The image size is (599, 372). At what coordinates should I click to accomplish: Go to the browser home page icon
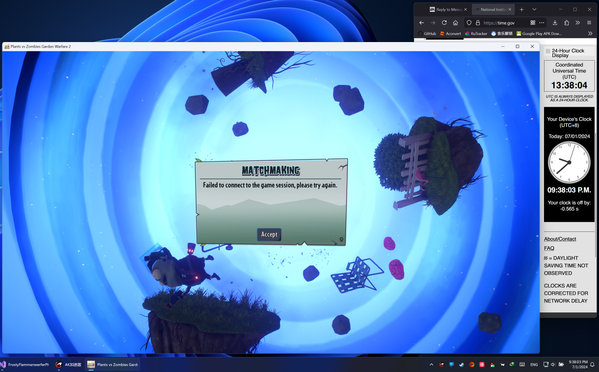pyautogui.click(x=455, y=23)
